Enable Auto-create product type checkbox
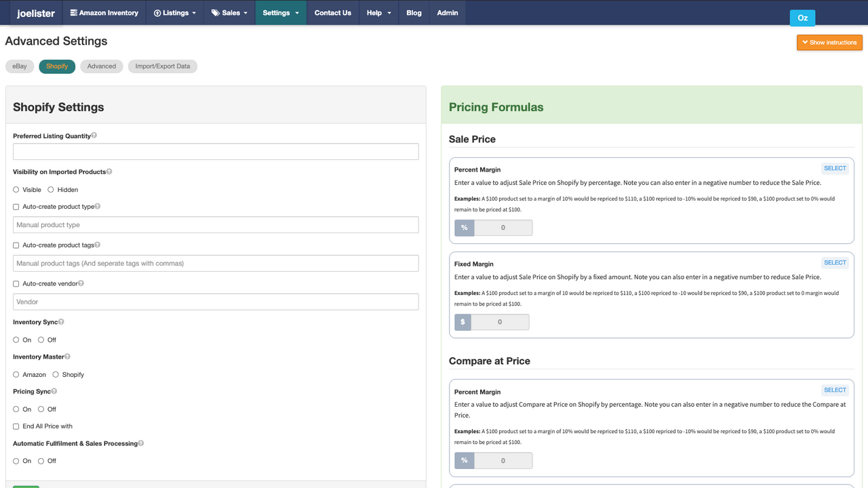 (15, 207)
